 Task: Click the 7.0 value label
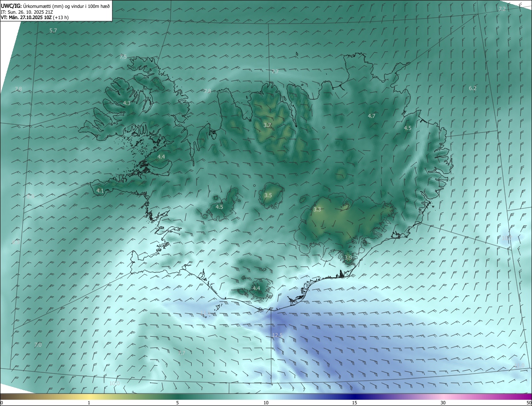pyautogui.click(x=38, y=345)
